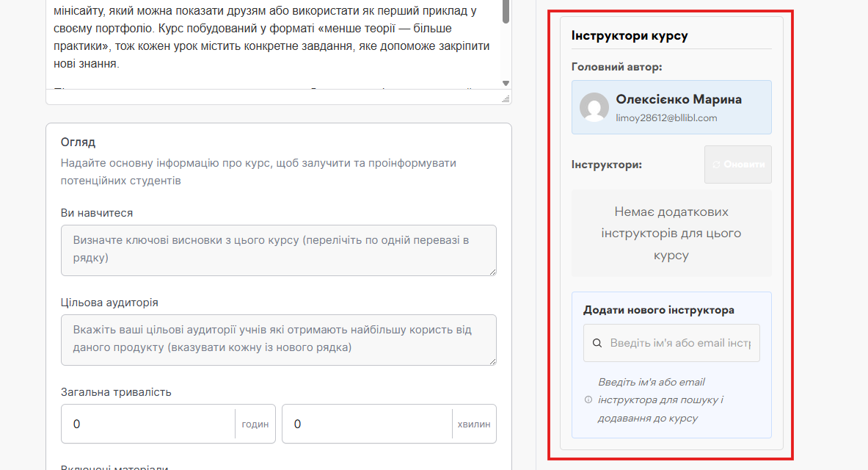Click the magnifier icon in instructor search
Image resolution: width=868 pixels, height=470 pixels.
pos(597,343)
